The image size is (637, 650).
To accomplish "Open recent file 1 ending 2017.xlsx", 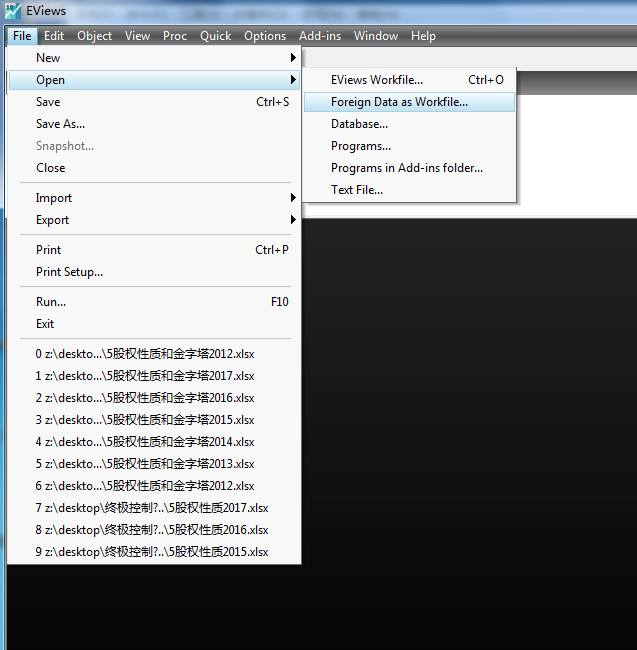I will tap(154, 376).
